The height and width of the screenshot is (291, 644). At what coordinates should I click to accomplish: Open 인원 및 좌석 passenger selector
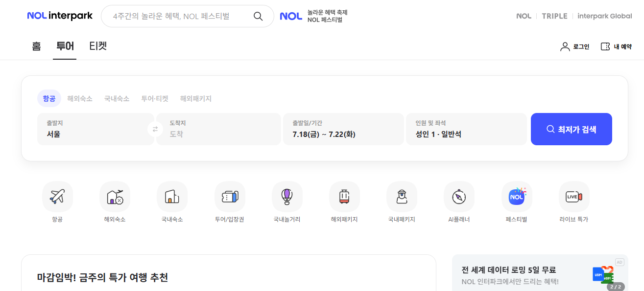pyautogui.click(x=465, y=129)
